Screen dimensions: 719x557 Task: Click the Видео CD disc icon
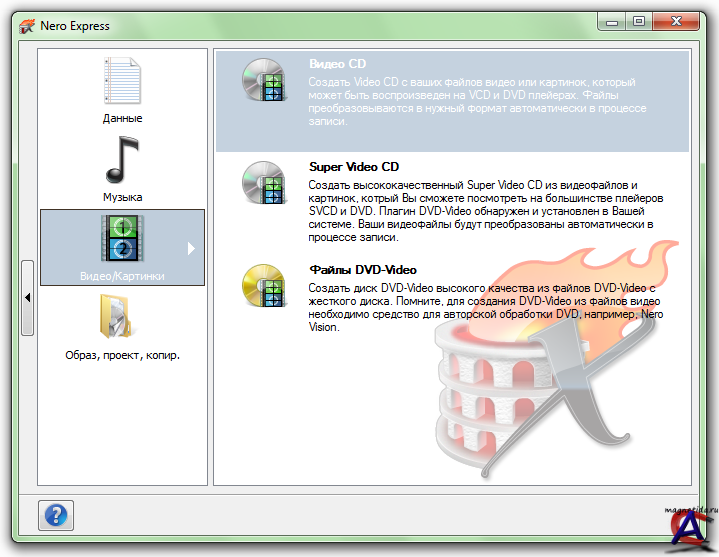[x=263, y=83]
